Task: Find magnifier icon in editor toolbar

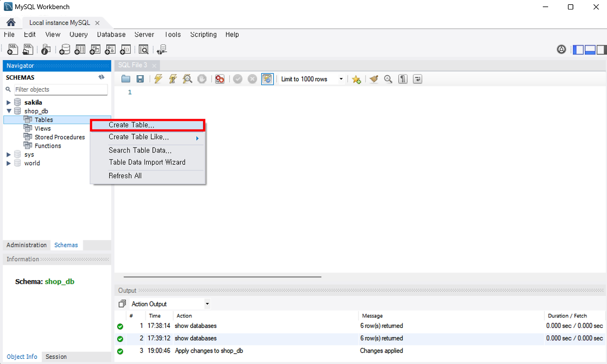Action: tap(388, 79)
